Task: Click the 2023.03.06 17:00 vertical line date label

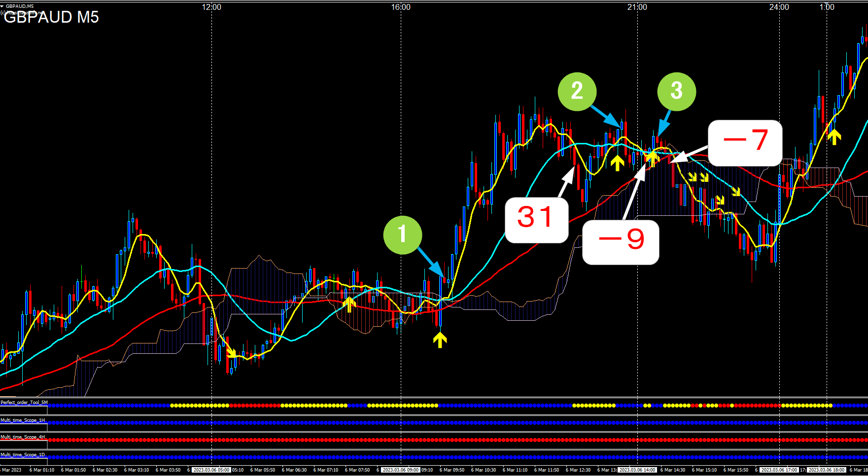Action: point(779,470)
